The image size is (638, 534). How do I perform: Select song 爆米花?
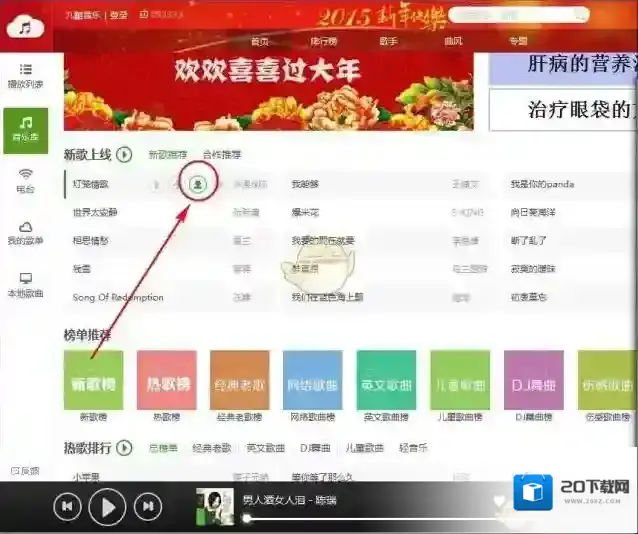point(305,212)
